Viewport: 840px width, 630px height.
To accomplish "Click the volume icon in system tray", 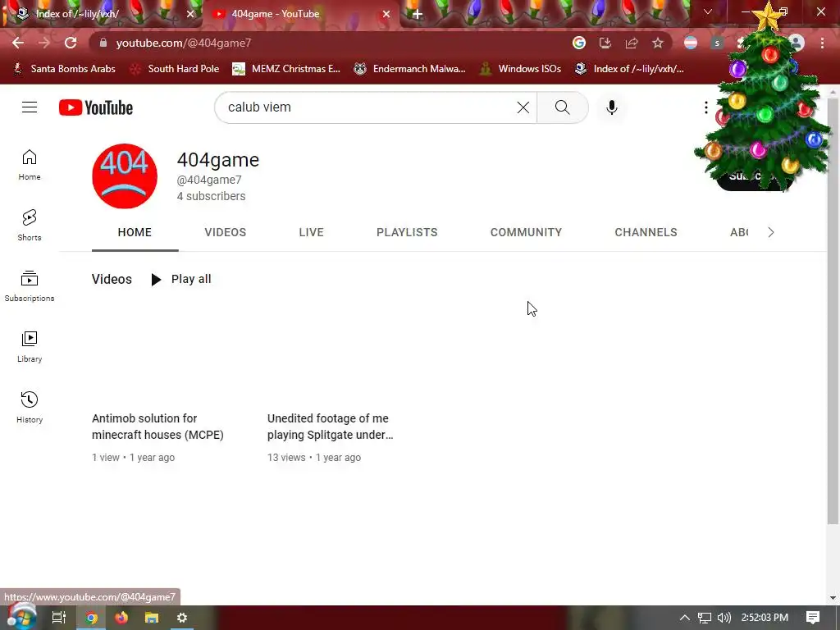I will tap(724, 618).
